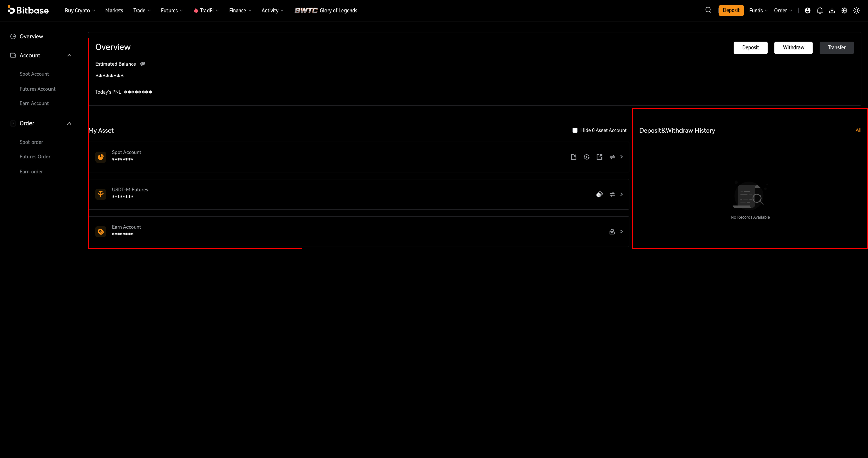Screen dimensions: 868x458
Task: Click the Overview sidebar icon
Action: [13, 36]
